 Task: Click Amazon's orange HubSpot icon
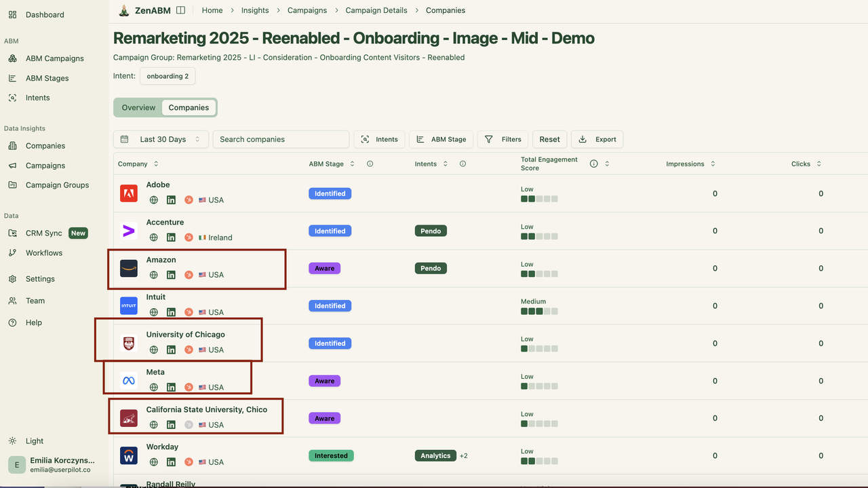coord(189,275)
